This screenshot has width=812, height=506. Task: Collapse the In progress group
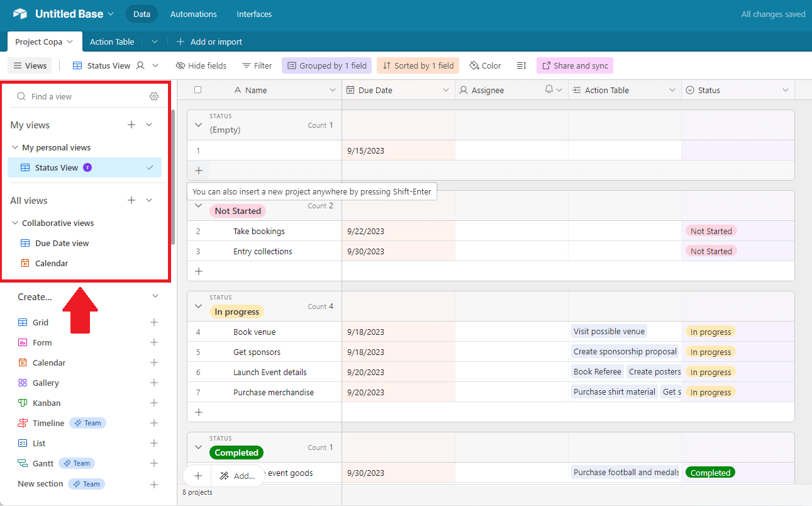198,306
